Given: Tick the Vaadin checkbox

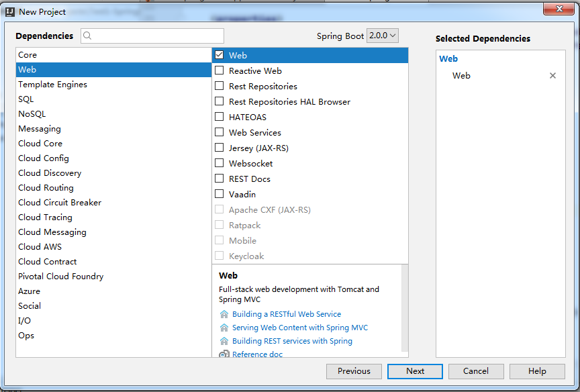Looking at the screenshot, I should click(x=220, y=194).
